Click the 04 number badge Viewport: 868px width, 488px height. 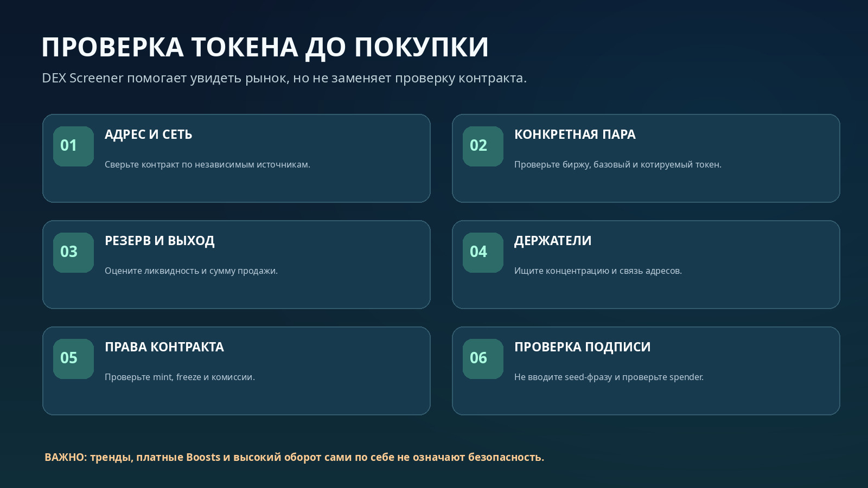(483, 253)
